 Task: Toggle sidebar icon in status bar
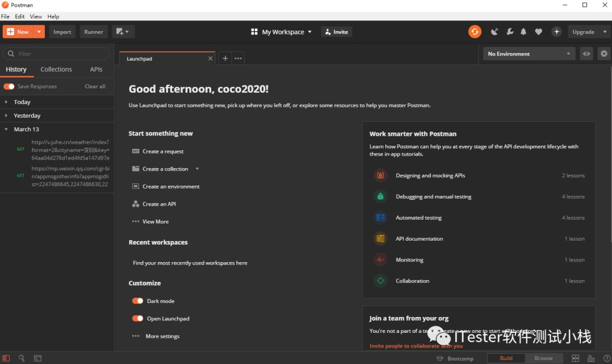pos(6,358)
